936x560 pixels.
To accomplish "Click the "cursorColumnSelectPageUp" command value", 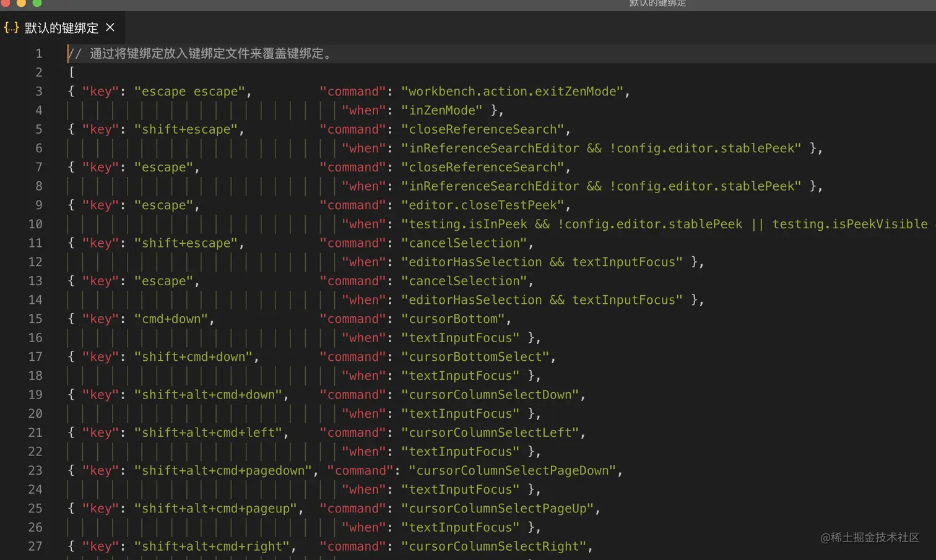I will 497,509.
